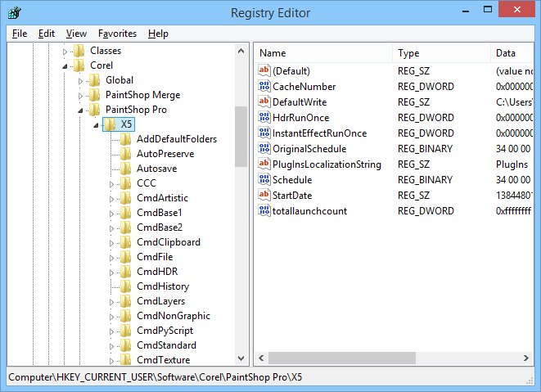Screen dimensions: 541x392
Task: Click the 0xffffffff data of totallaunchcount
Action: pyautogui.click(x=513, y=211)
